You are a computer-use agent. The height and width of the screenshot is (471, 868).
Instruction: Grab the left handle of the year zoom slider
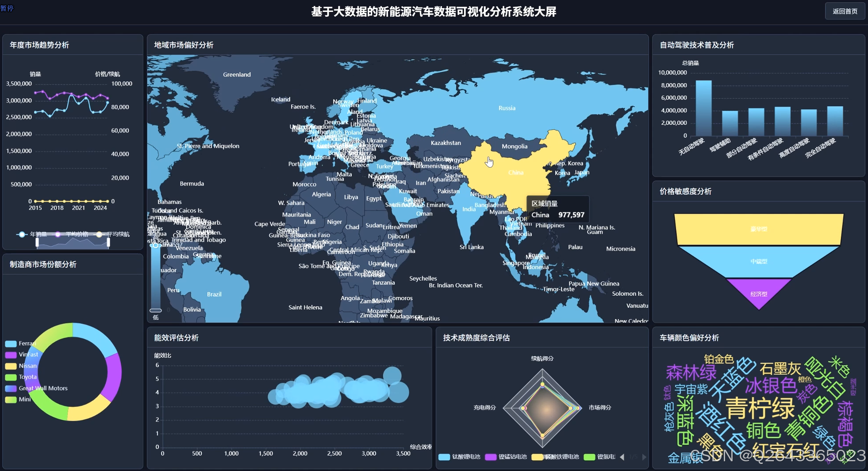coord(37,242)
